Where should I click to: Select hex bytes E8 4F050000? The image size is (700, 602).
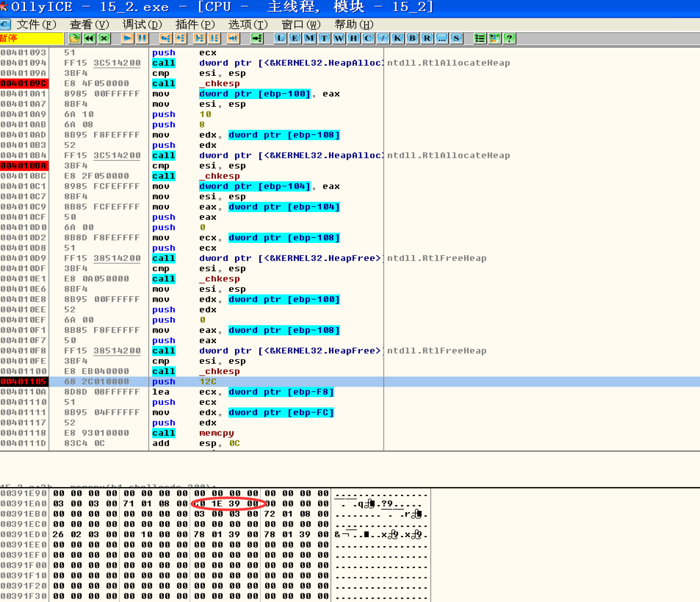[97, 84]
